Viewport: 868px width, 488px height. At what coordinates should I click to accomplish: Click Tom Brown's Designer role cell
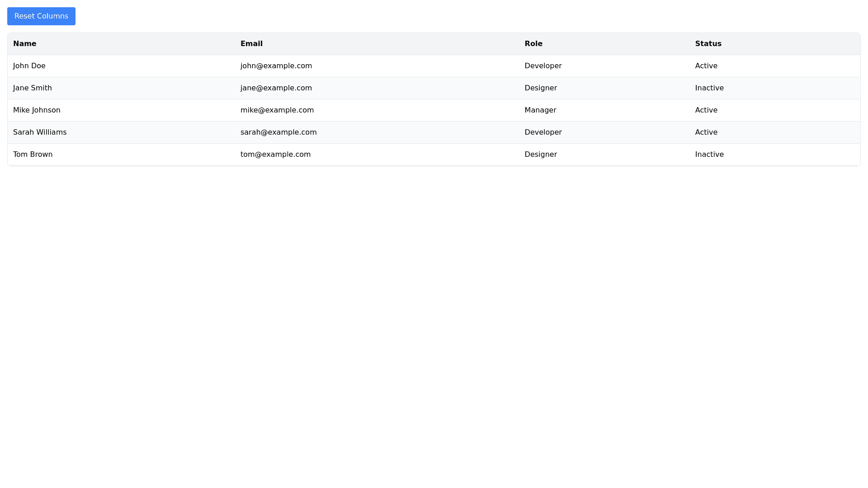(541, 155)
